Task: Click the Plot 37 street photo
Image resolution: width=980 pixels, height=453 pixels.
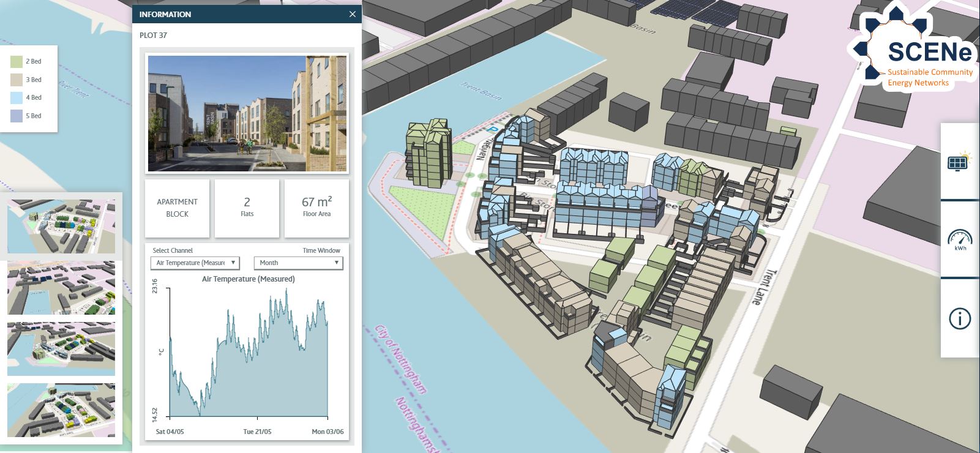Action: (x=247, y=114)
